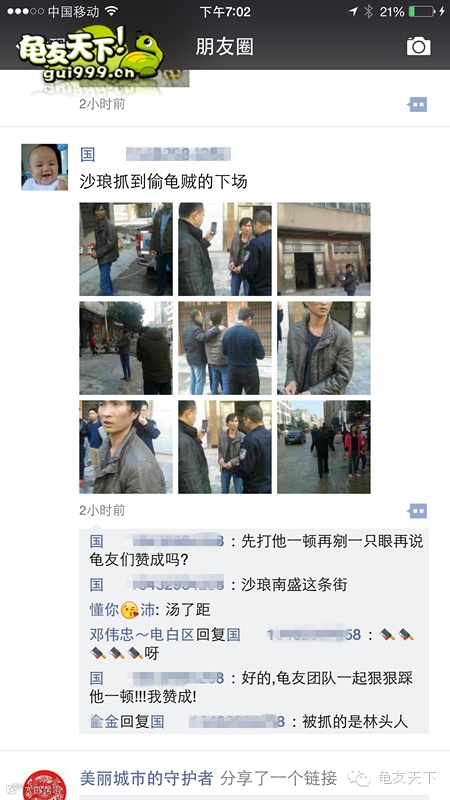Open the street scene photo with car
Screen dimensions: 450x800
pos(323,447)
